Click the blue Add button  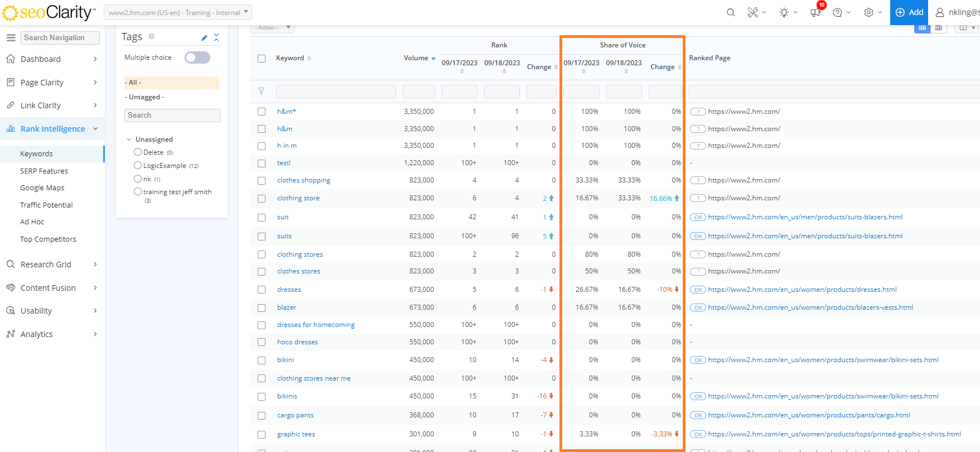pyautogui.click(x=909, y=12)
